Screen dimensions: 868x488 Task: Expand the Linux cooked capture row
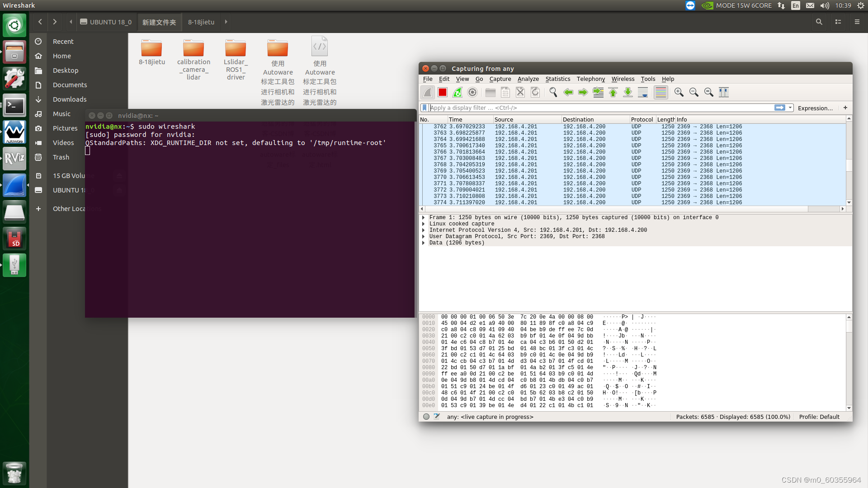click(x=424, y=224)
